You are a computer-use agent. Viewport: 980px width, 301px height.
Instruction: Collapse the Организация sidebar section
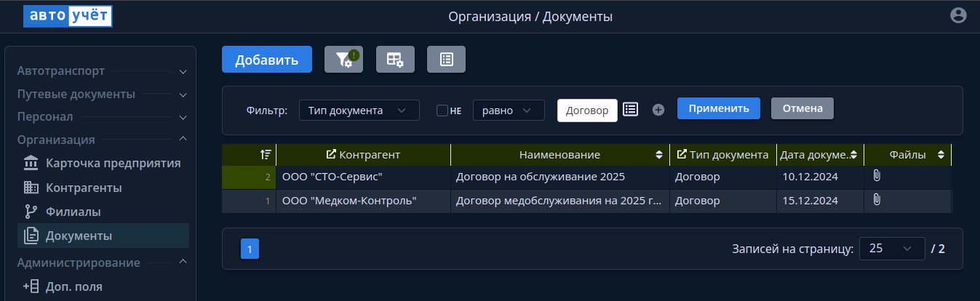[183, 140]
